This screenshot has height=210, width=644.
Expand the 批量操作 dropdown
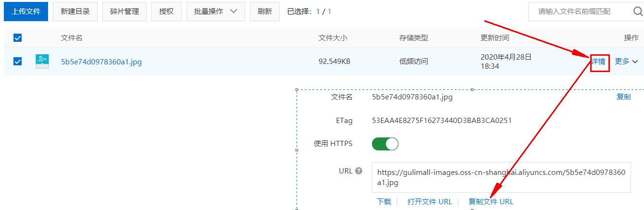coord(215,12)
